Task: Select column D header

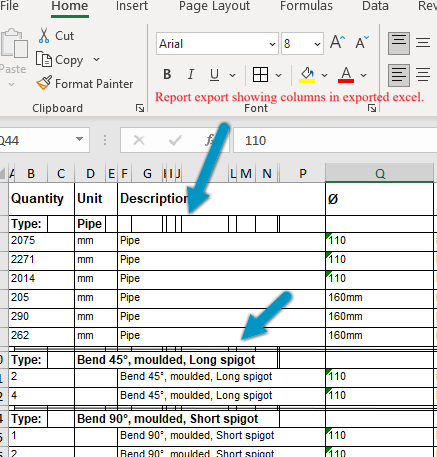Action: pos(90,173)
